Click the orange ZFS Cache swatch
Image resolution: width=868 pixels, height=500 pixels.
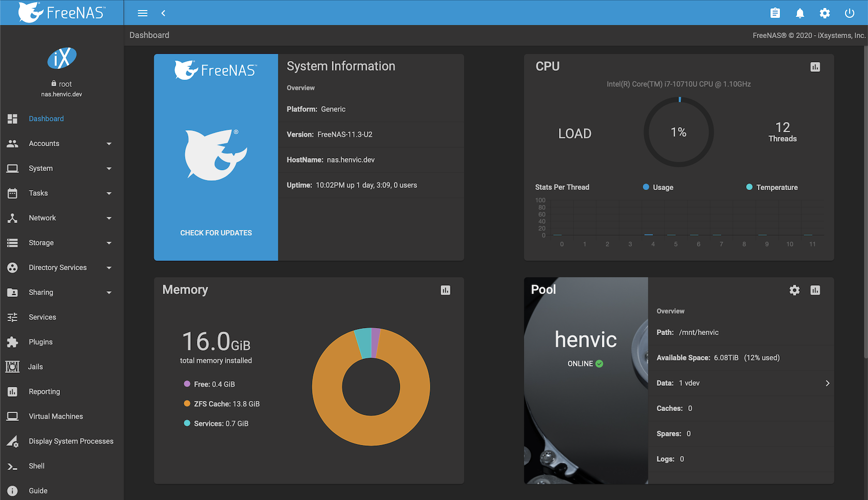coord(187,403)
